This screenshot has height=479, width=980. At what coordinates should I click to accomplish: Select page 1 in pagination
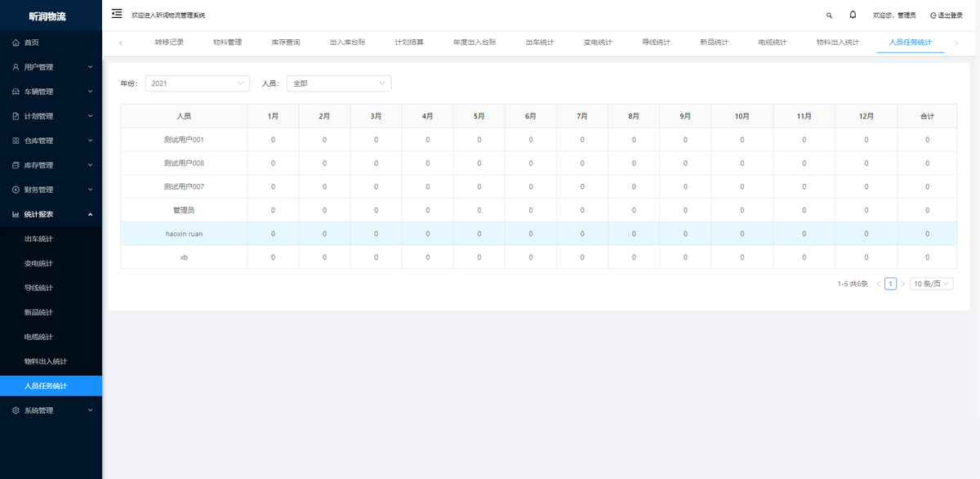pyautogui.click(x=890, y=284)
